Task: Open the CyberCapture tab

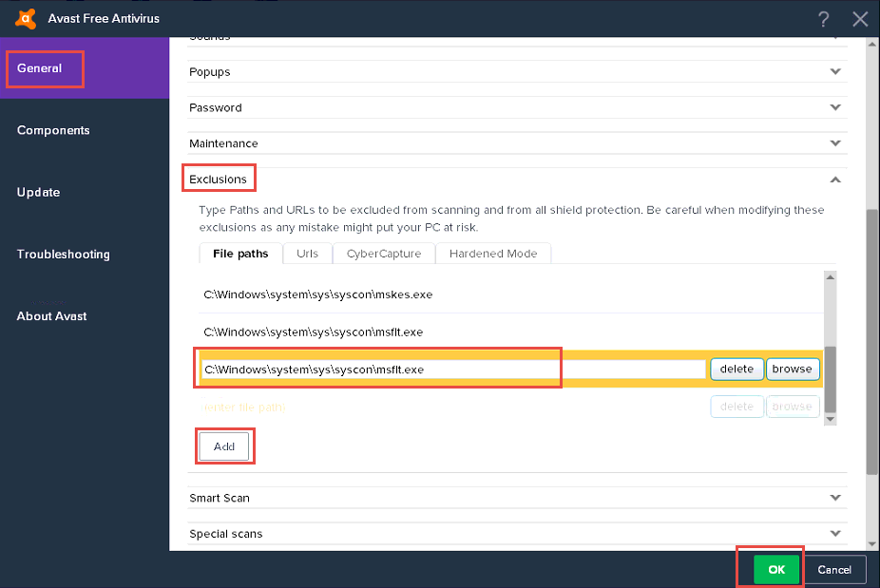Action: [384, 254]
